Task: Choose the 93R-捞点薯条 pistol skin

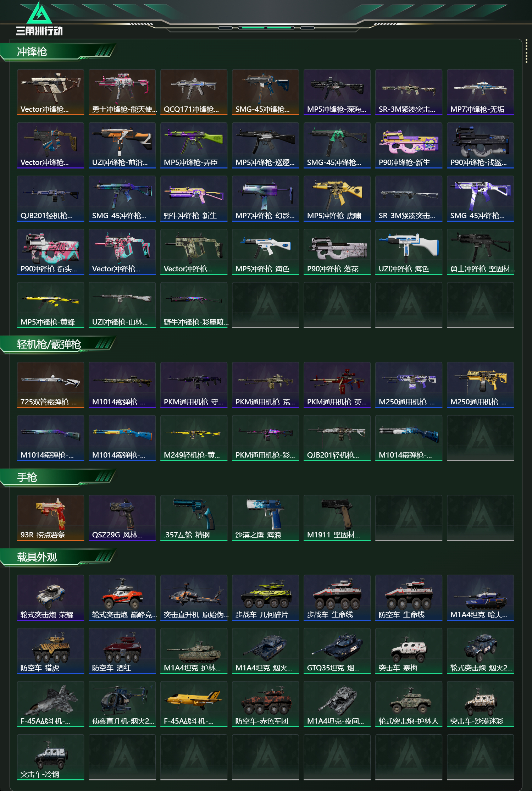Action: (x=50, y=518)
